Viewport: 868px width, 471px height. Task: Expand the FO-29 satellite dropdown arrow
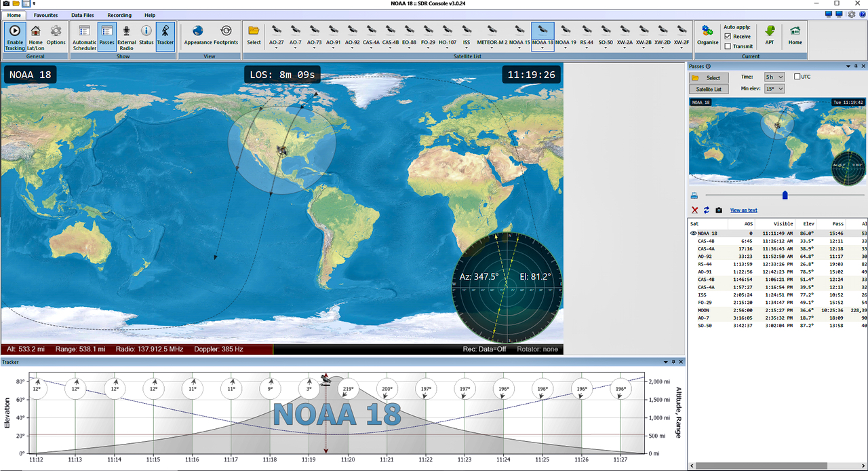coord(429,49)
